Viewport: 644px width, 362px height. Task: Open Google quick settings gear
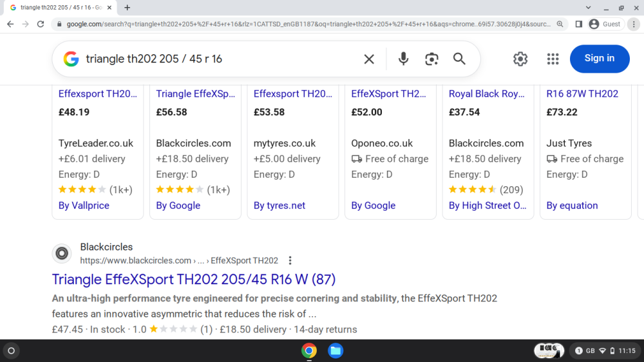(520, 59)
